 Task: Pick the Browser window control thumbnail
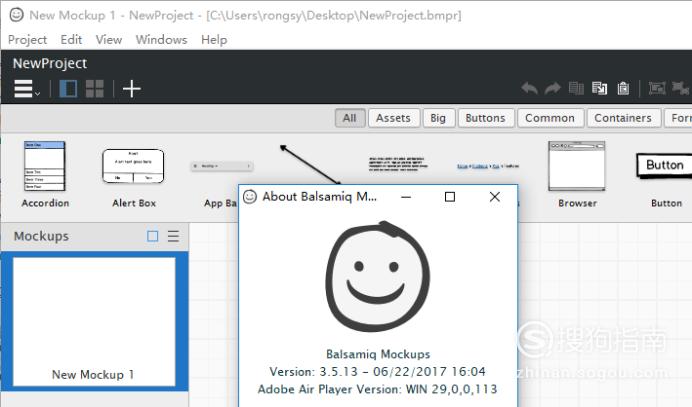point(576,166)
